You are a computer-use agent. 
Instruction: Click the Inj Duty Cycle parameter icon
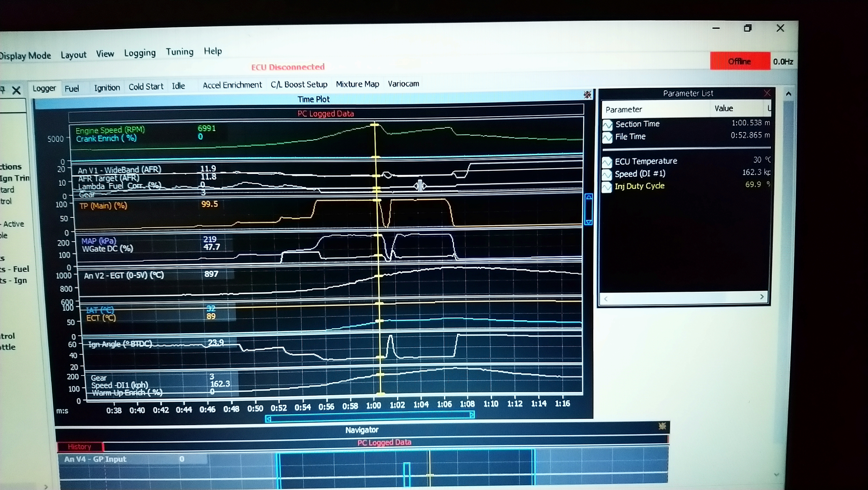click(x=607, y=187)
